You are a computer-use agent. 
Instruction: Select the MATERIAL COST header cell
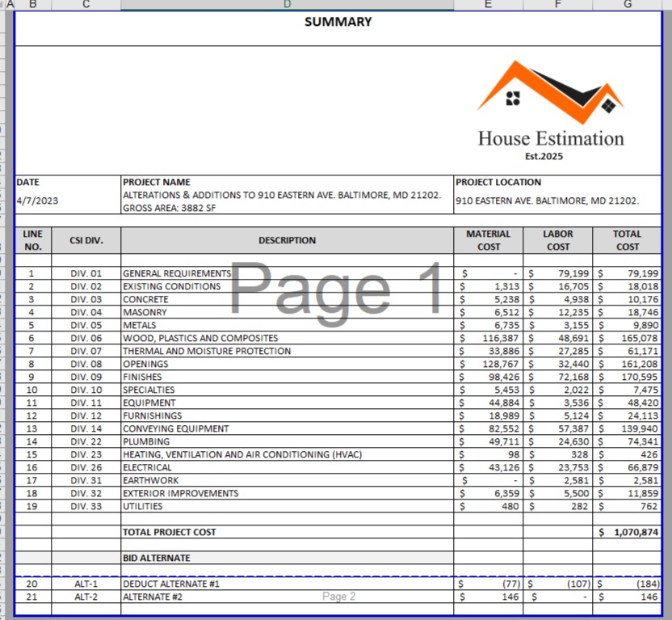click(488, 240)
